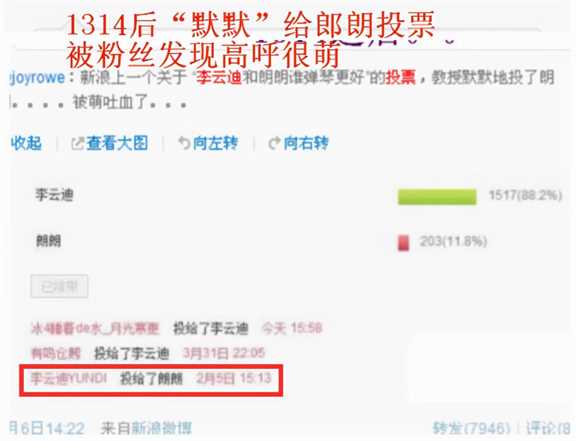Viewport: 576px width, 441px height.
Task: Click the 转发(7946) repost link
Action: click(471, 428)
